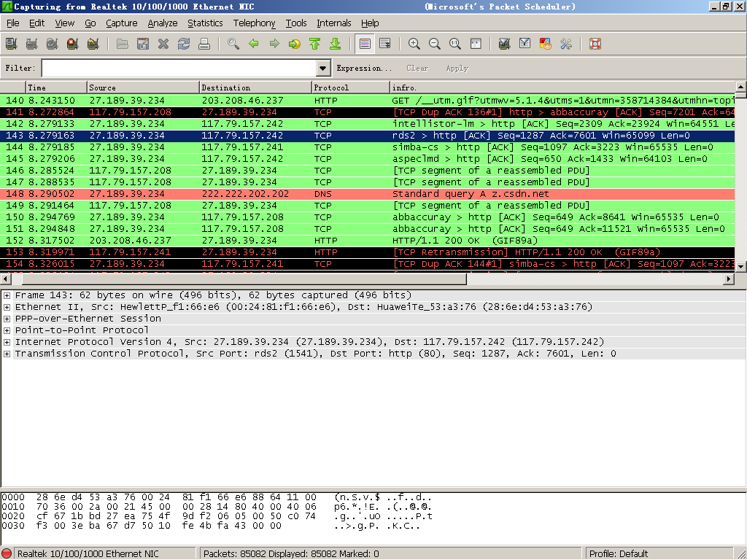Expand Internet Protocol Version 4 node
Image resolution: width=747 pixels, height=560 pixels.
click(7, 343)
